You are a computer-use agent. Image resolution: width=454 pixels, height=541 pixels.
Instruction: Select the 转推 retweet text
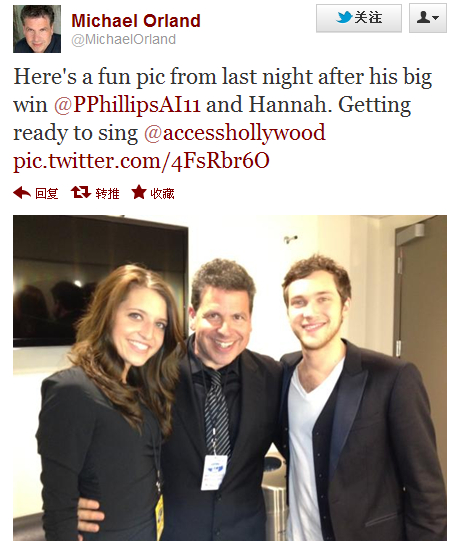tap(107, 193)
